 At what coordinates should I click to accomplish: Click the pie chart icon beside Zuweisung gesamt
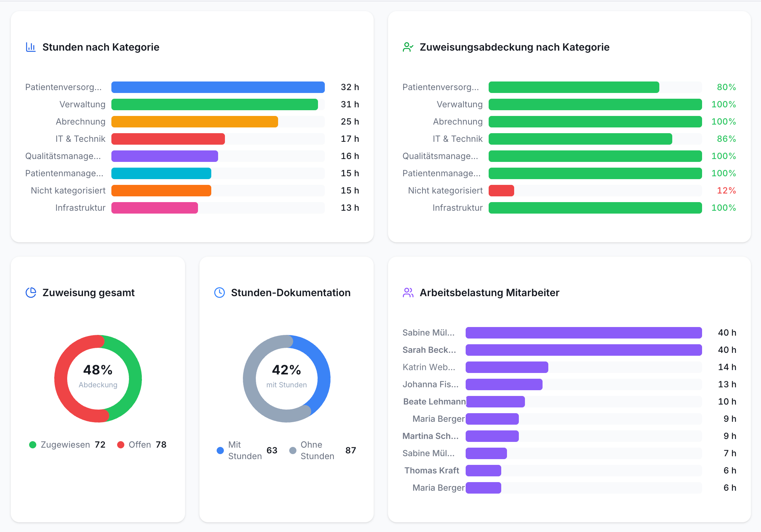31,293
